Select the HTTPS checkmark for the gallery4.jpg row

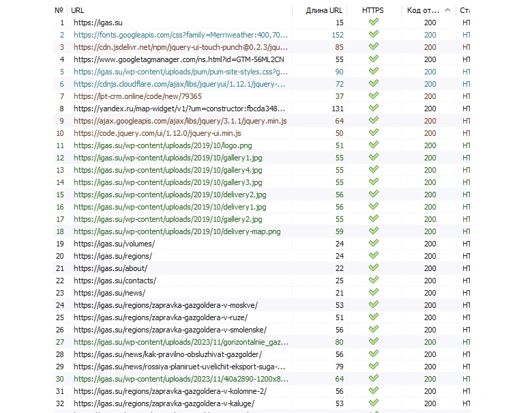pos(374,169)
